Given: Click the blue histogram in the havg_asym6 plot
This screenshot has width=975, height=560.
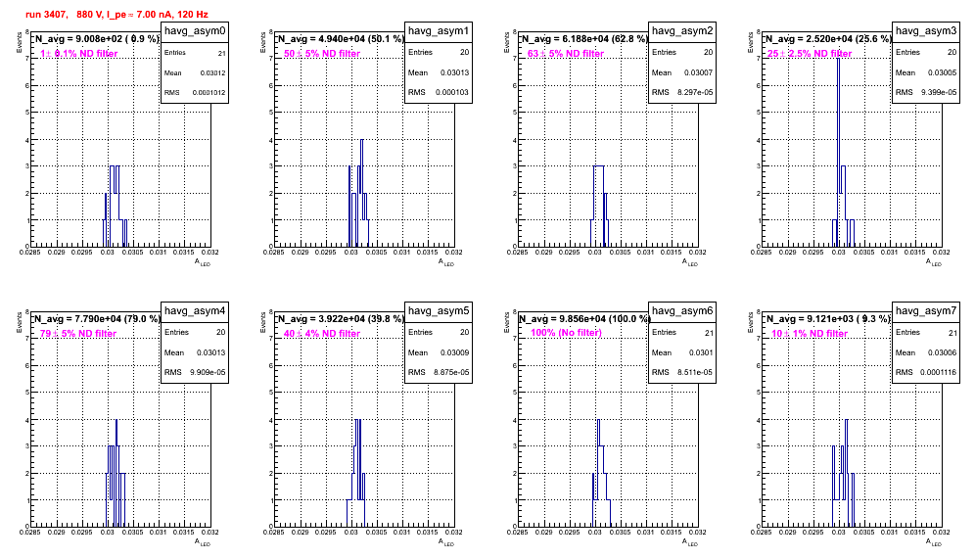Looking at the screenshot, I should point(601,473).
